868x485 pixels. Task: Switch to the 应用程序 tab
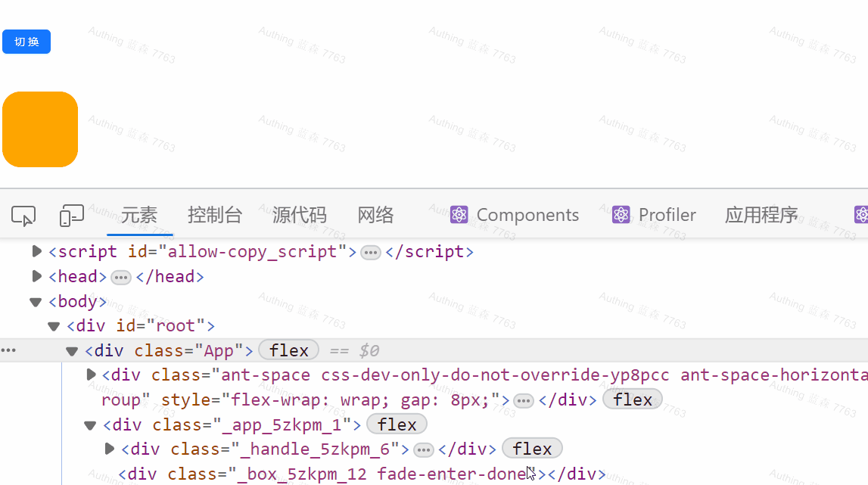[x=762, y=215]
